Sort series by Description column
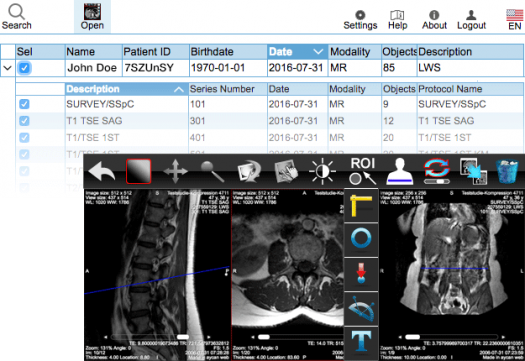The width and height of the screenshot is (525, 361). tap(127, 89)
